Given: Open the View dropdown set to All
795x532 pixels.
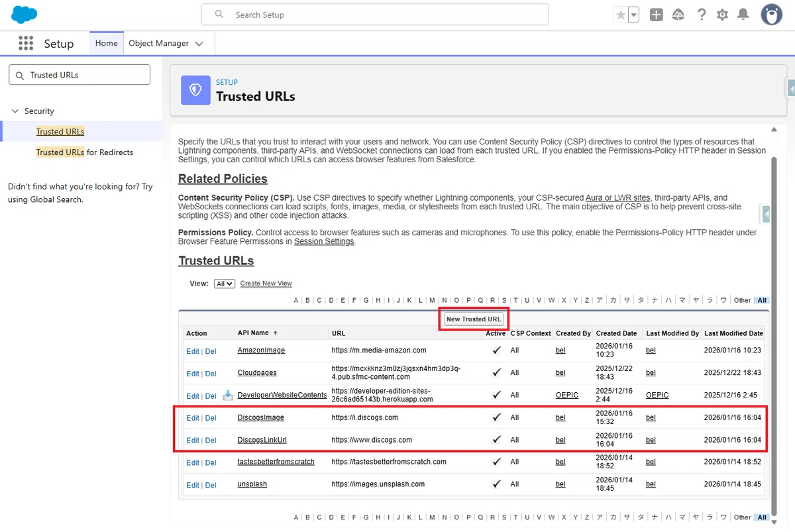Looking at the screenshot, I should pyautogui.click(x=225, y=284).
